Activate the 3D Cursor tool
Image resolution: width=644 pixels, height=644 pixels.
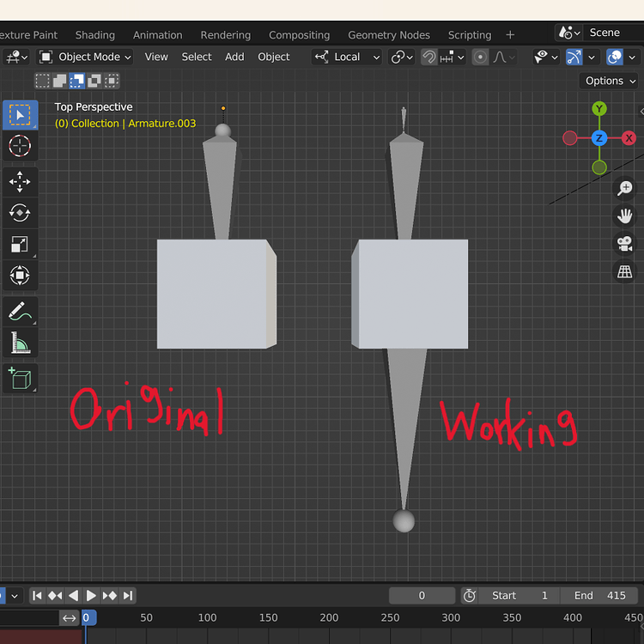coord(20,146)
